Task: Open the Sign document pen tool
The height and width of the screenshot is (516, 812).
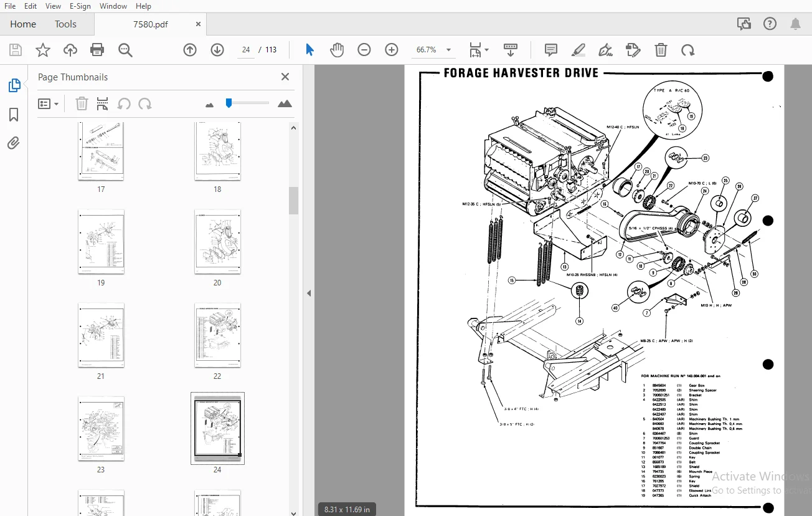Action: pos(605,50)
